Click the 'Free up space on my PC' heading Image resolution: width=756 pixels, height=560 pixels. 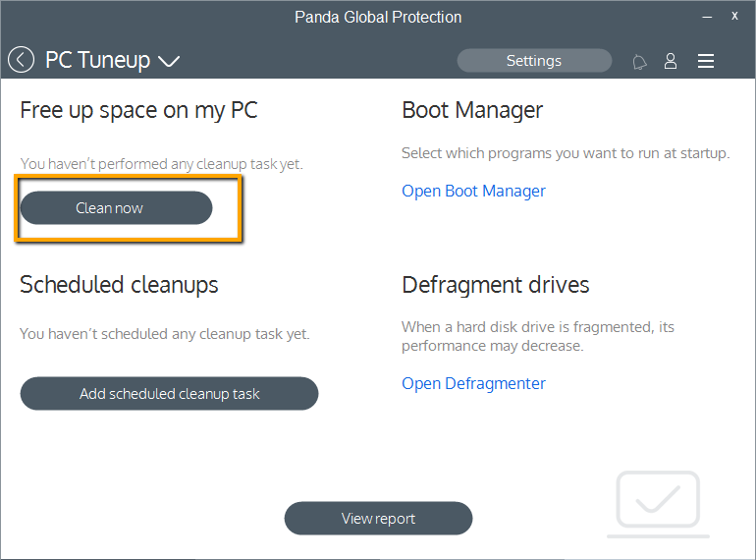coord(138,110)
